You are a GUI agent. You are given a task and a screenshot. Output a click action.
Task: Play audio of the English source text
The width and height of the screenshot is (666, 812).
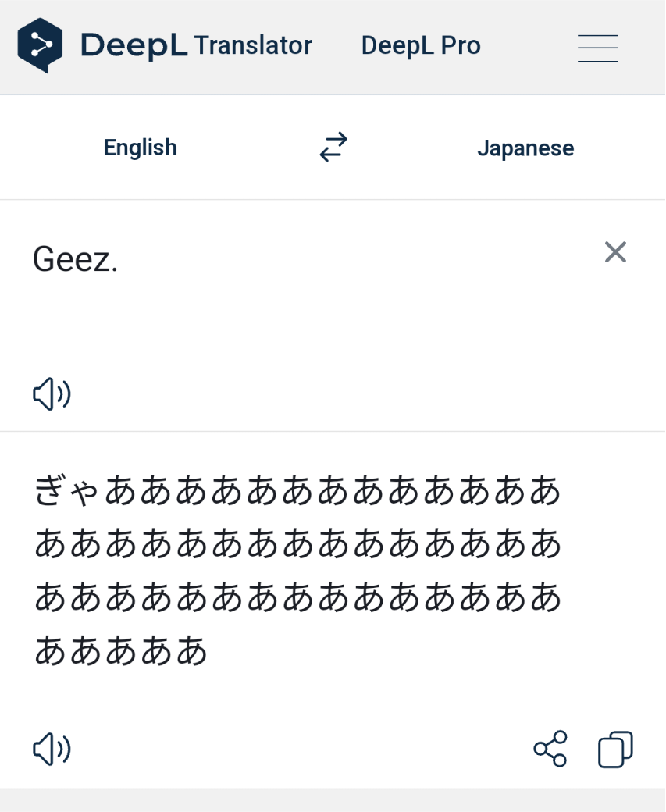point(52,394)
